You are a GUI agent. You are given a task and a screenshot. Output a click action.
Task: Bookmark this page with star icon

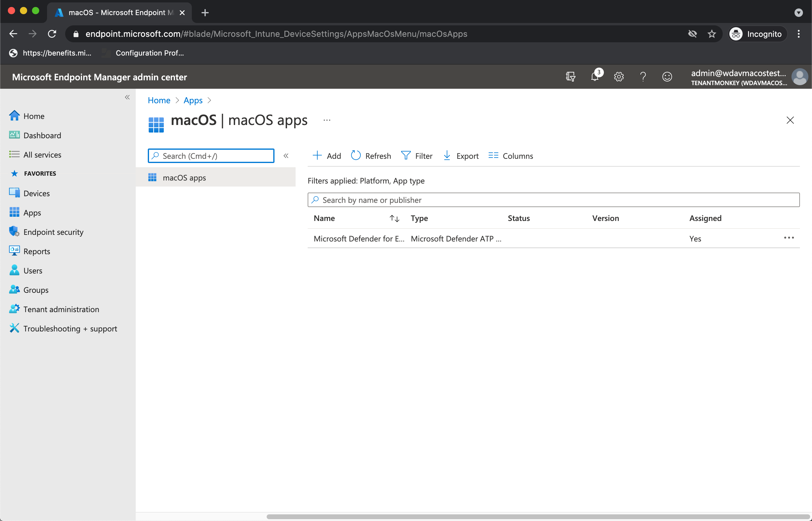[x=712, y=34]
